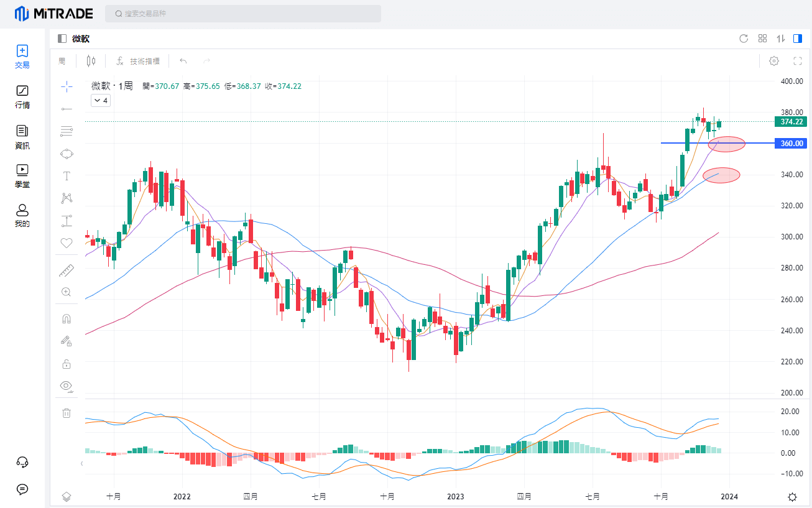Click the trash icon to remove drawings
Image resolution: width=812 pixels, height=508 pixels.
67,413
